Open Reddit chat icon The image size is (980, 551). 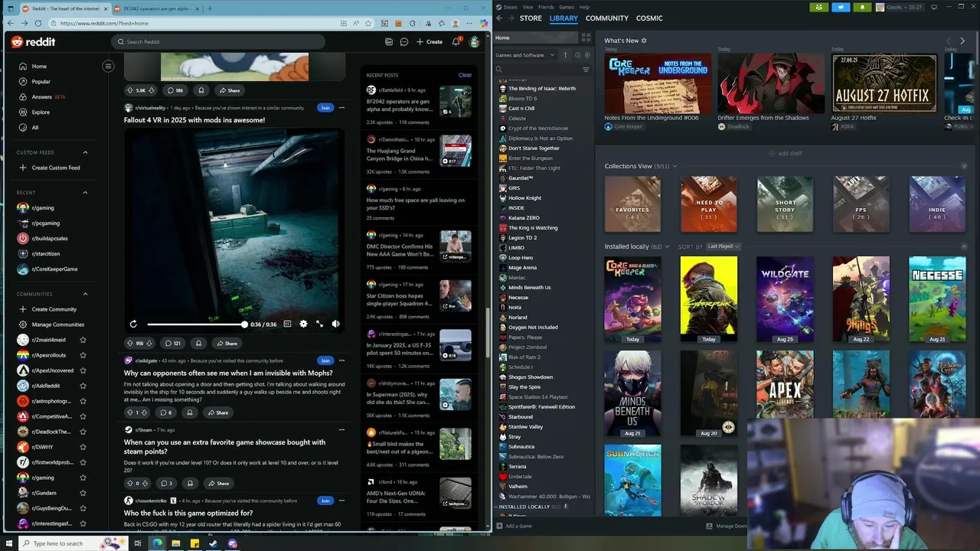pyautogui.click(x=404, y=42)
